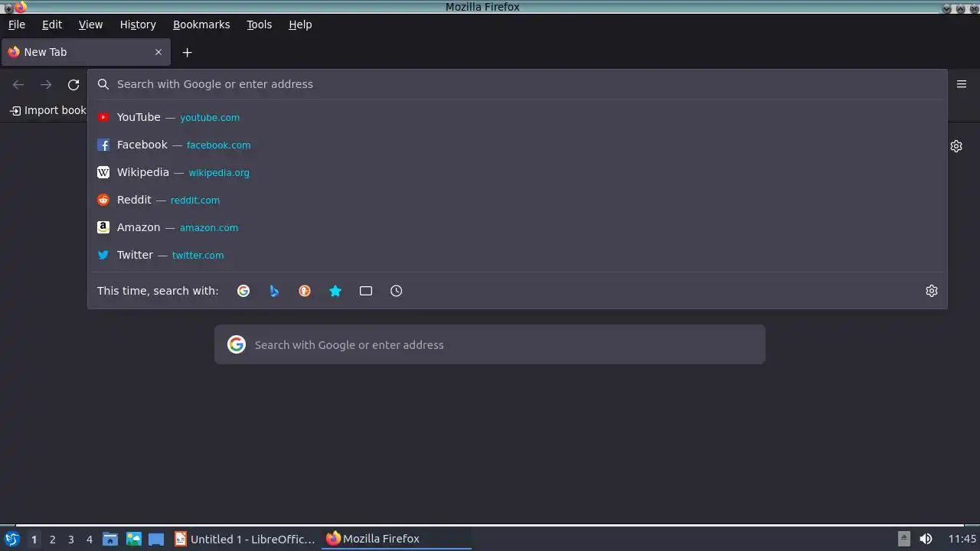Search history using the clock icon

coord(397,291)
